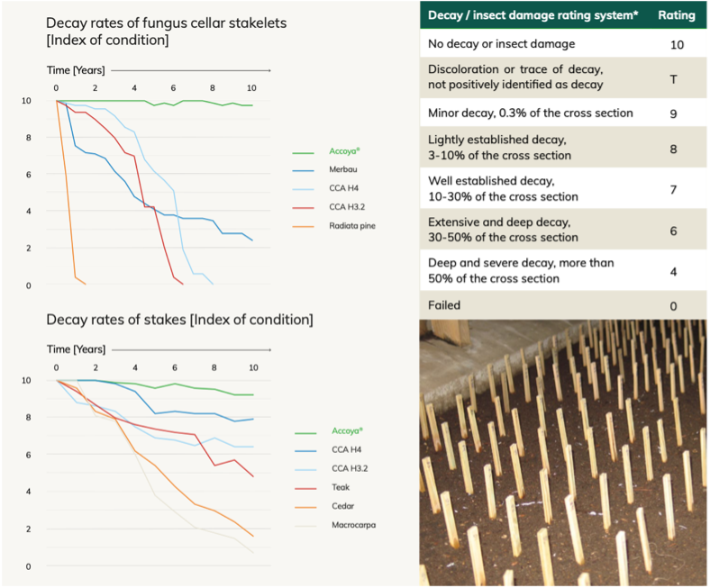Viewport: 710px width, 588px height.
Task: Click the 'Decay rates of fungus cellar stakelets' title
Action: (166, 32)
